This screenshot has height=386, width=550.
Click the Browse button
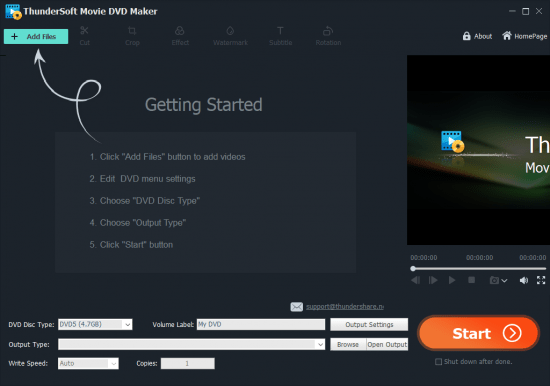(348, 344)
